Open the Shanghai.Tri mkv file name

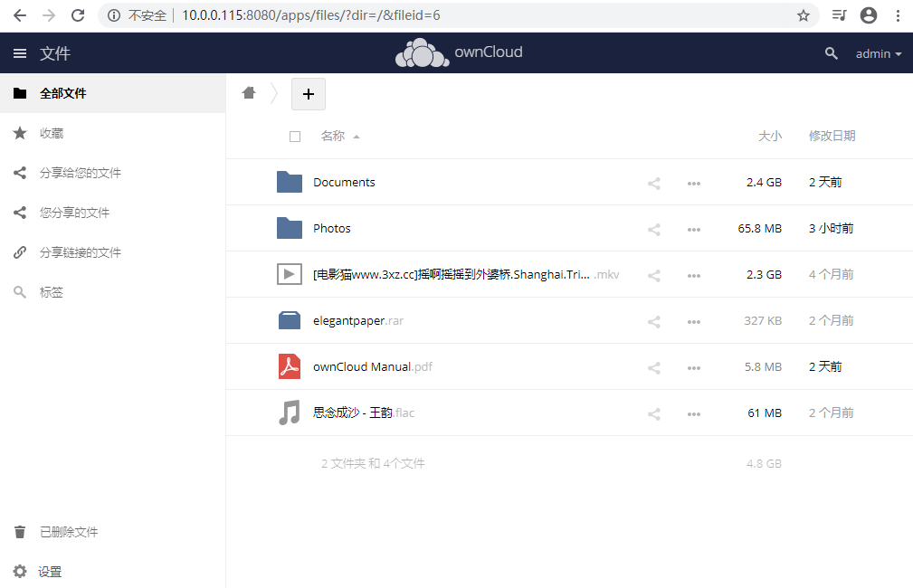pos(466,274)
